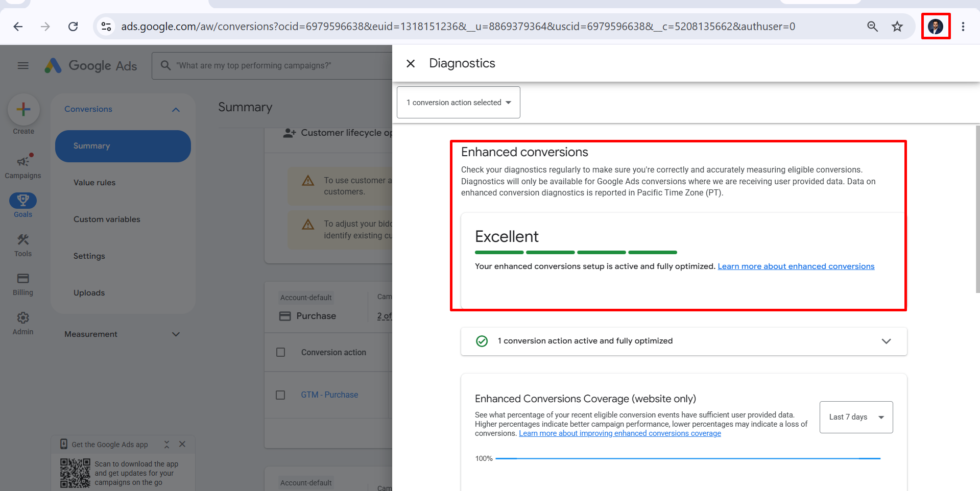Select Settings in the Conversions menu
This screenshot has width=980, height=491.
[89, 256]
